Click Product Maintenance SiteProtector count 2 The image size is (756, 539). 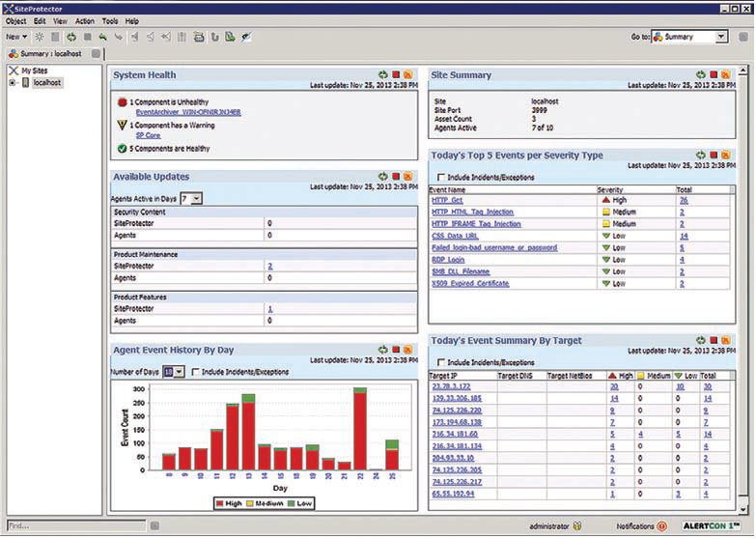(x=270, y=266)
